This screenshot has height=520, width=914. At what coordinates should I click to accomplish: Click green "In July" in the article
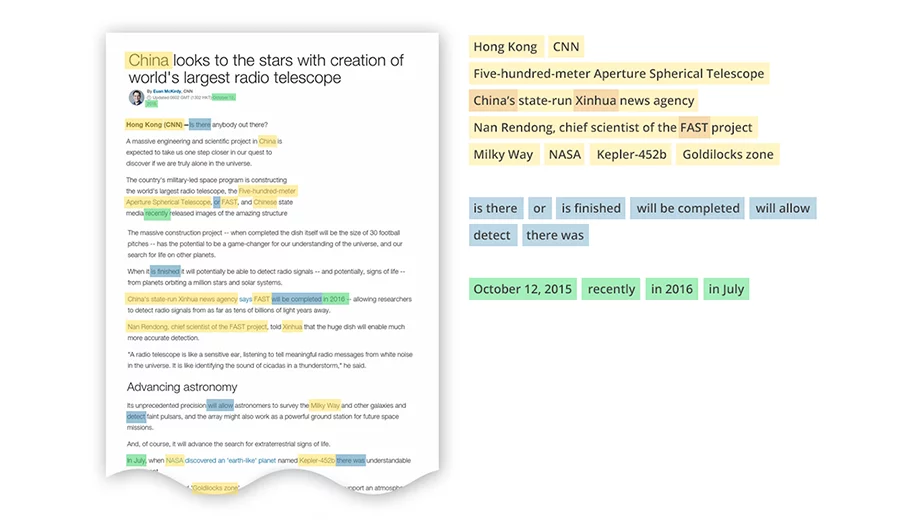(x=136, y=461)
